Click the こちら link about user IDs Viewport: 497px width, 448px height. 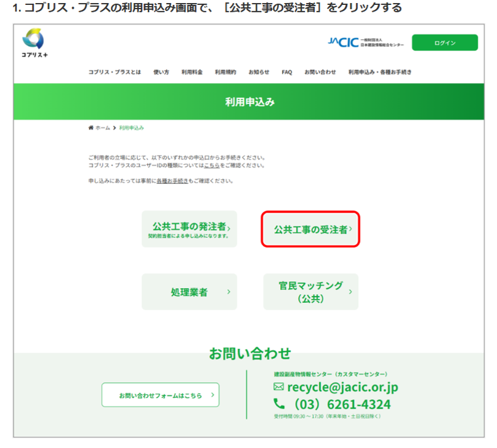click(x=211, y=166)
